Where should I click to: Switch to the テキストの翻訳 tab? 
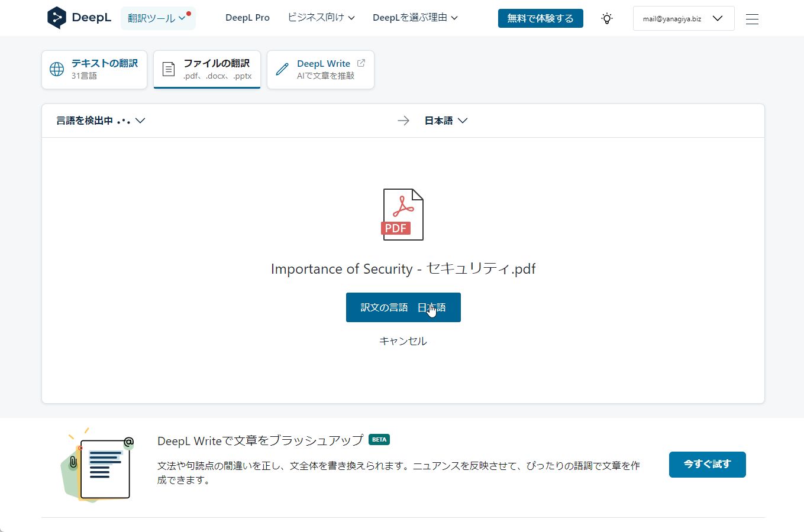coord(94,69)
